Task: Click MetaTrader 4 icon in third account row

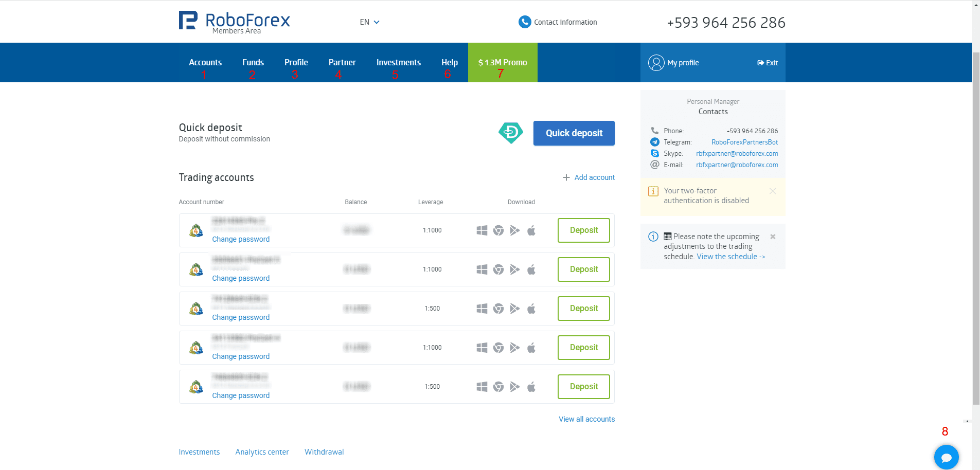Action: pyautogui.click(x=195, y=309)
